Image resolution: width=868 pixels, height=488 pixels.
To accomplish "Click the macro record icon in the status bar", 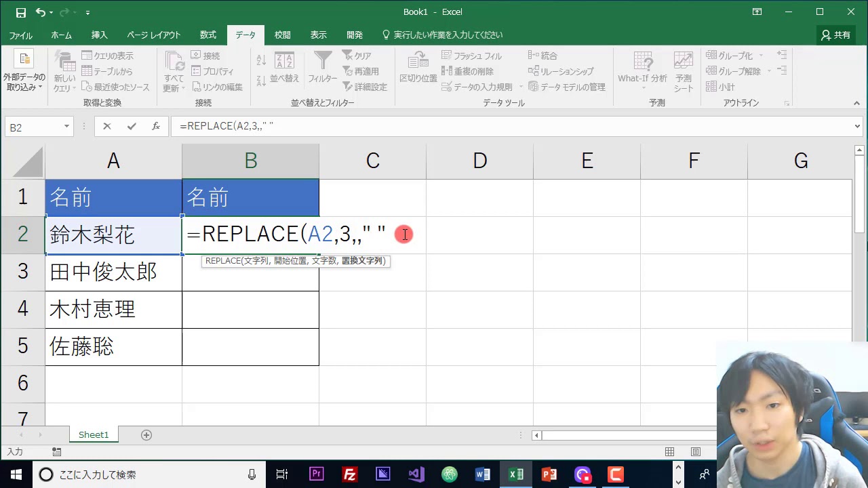I will point(56,452).
